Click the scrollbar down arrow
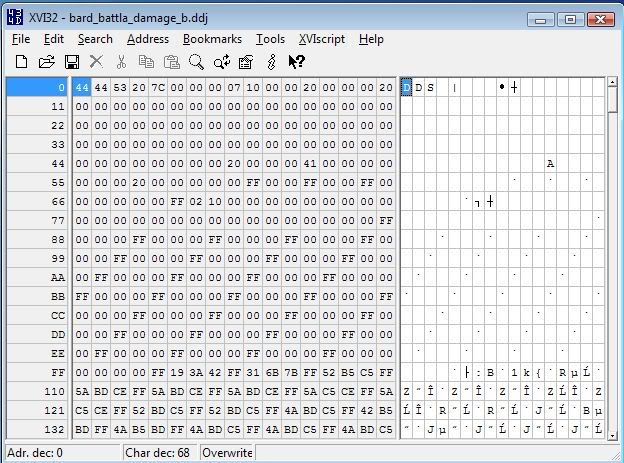Screen dimensions: 624x463 [612, 435]
